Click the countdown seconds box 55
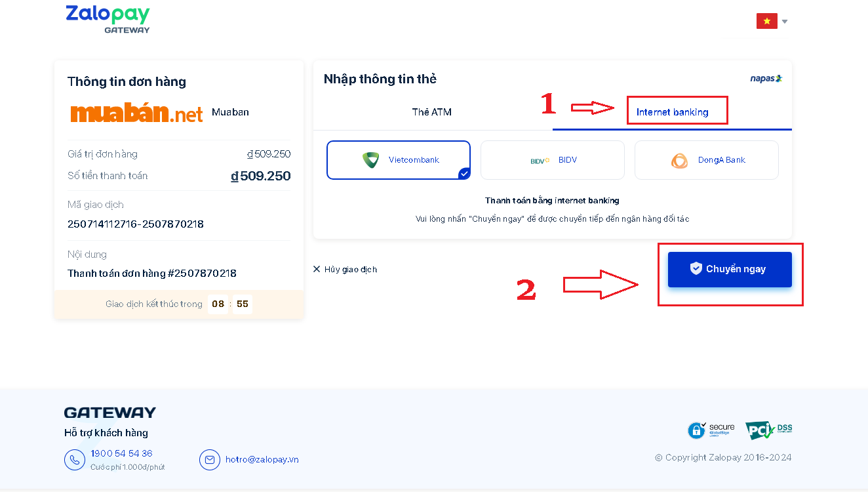The width and height of the screenshot is (868, 492). (243, 304)
